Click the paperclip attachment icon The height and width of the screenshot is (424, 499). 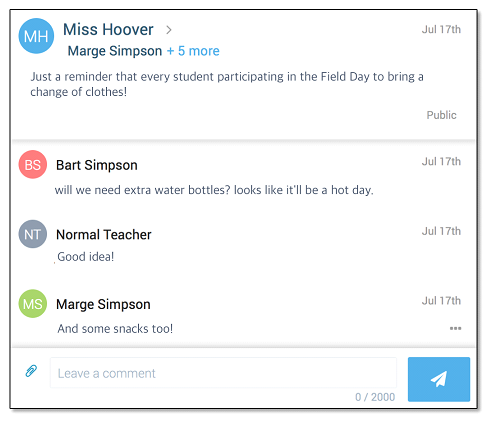tap(31, 371)
